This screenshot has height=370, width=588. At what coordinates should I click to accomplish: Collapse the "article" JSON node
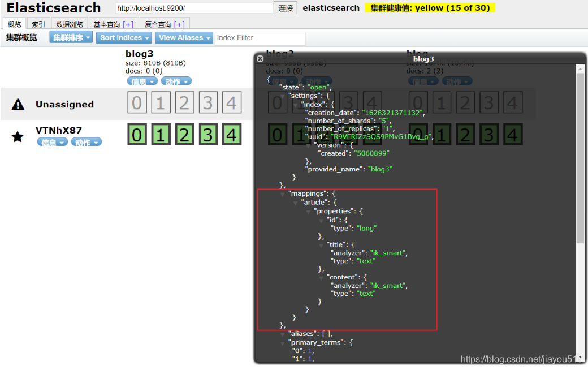coord(296,203)
